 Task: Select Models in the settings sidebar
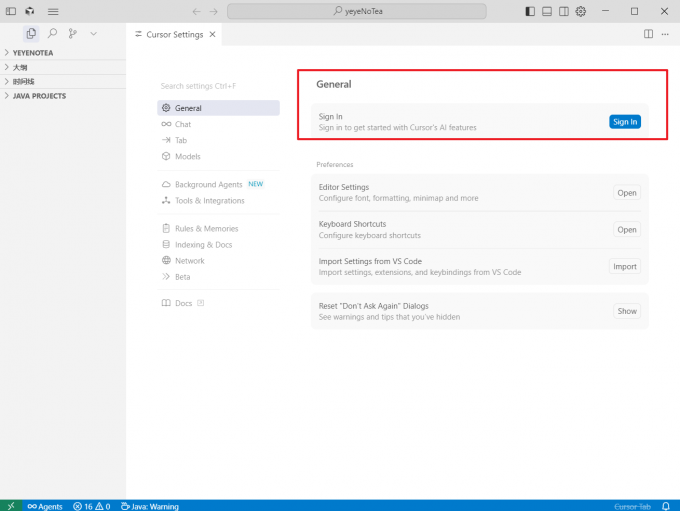click(x=187, y=156)
